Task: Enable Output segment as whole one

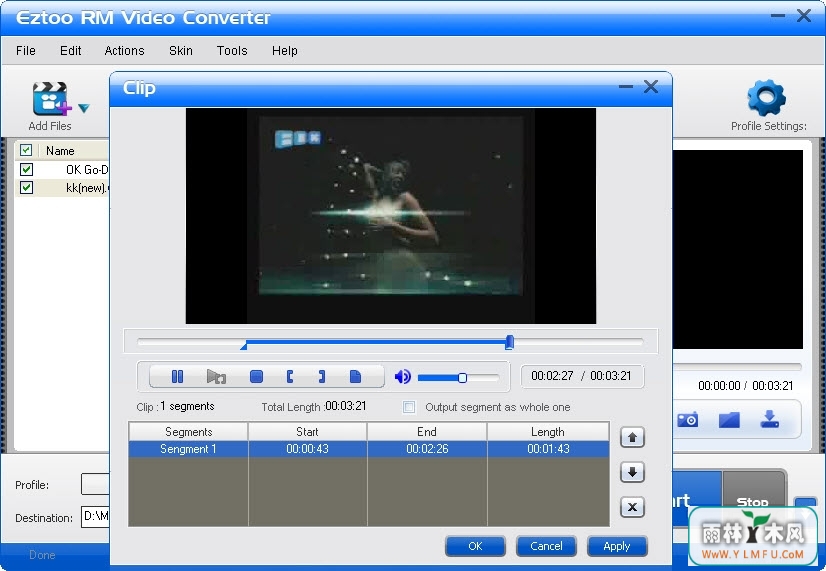Action: coord(409,407)
